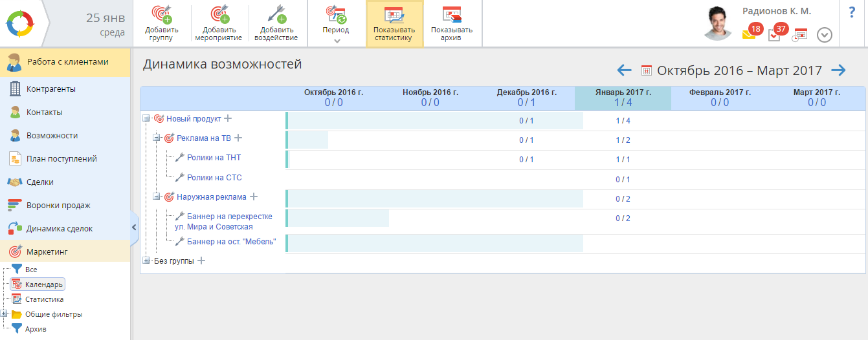The width and height of the screenshot is (868, 340).
Task: Go to the next period with right arrow
Action: coord(838,70)
